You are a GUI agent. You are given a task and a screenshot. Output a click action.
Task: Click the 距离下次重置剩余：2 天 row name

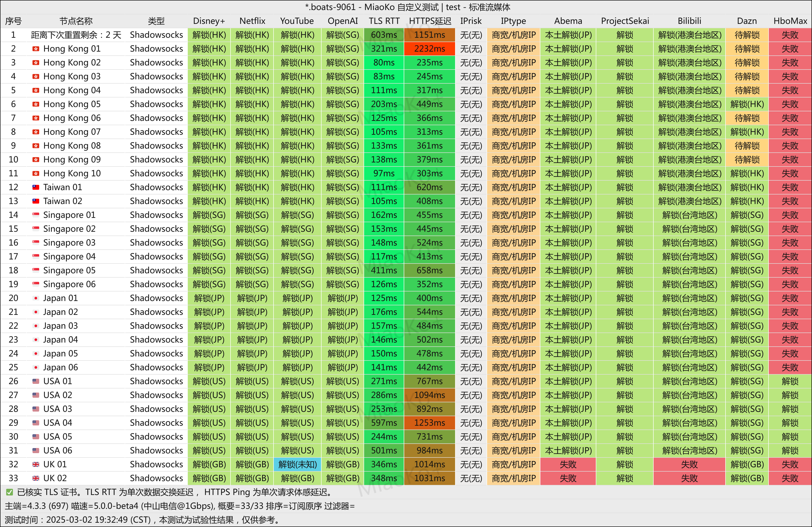tap(76, 35)
